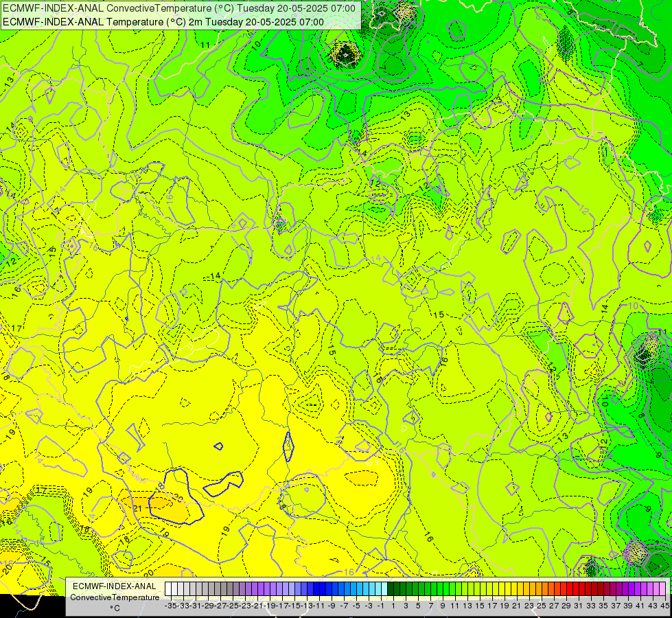Screen dimensions: 672x618
Task: Pick the orange swatch above 25 in legend
Action: pyautogui.click(x=539, y=588)
